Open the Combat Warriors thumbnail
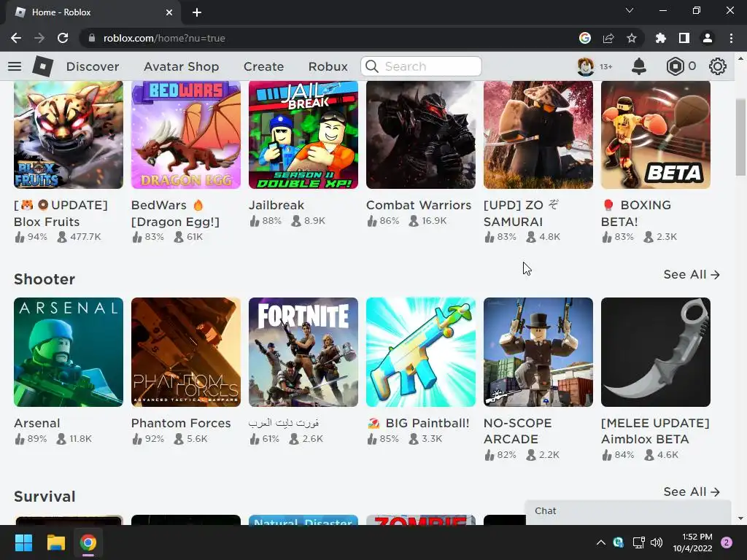The image size is (747, 560). click(421, 135)
